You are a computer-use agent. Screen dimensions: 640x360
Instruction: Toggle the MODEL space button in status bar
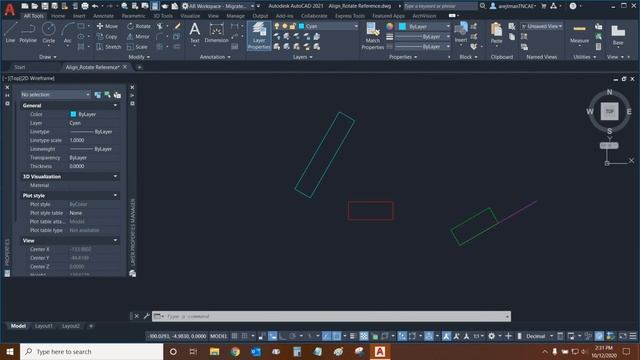pyautogui.click(x=218, y=336)
